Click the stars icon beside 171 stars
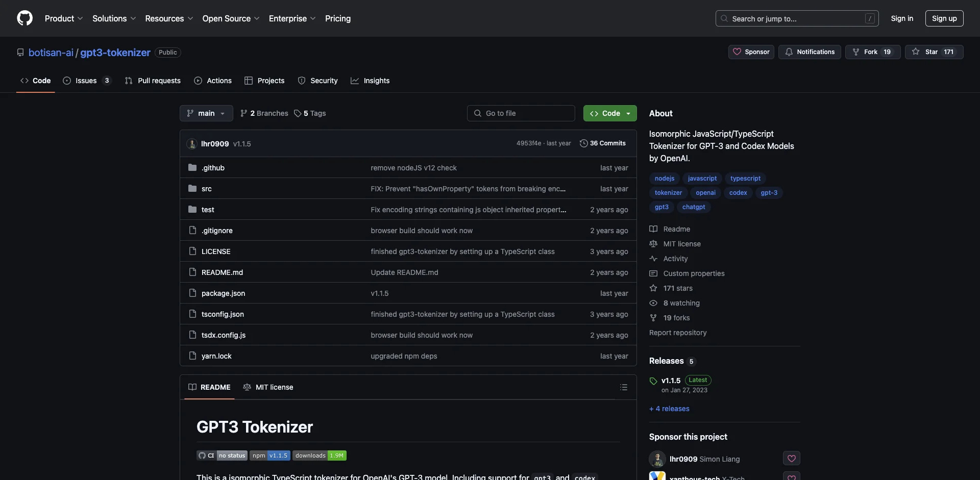The image size is (980, 480). (x=653, y=288)
